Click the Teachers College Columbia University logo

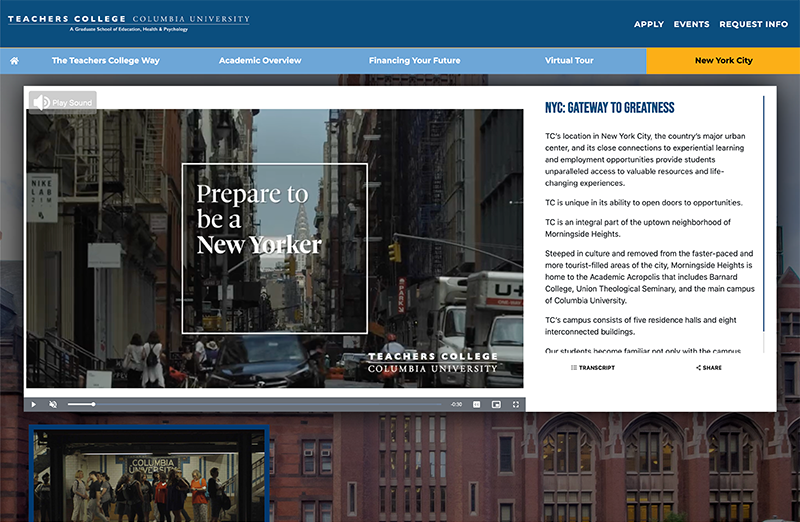coord(129,23)
